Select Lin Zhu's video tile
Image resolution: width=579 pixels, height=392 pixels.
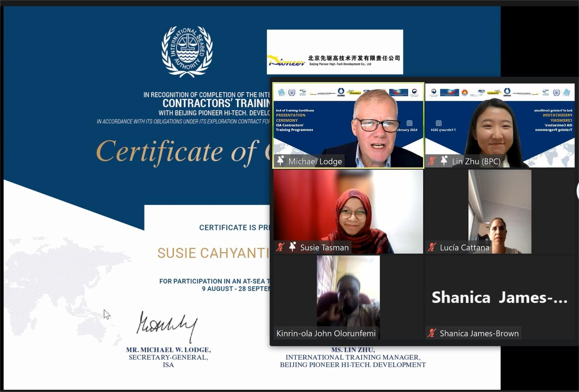coord(500,125)
